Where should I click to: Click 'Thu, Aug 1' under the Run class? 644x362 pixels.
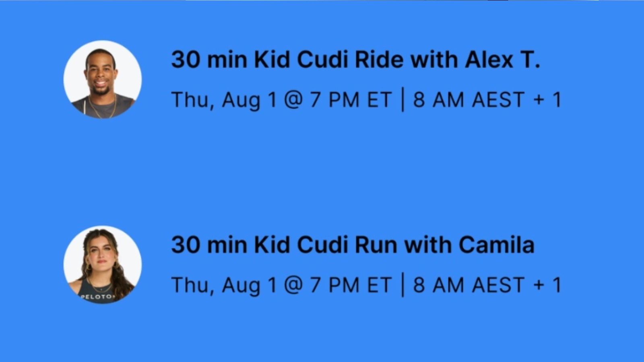coord(224,285)
